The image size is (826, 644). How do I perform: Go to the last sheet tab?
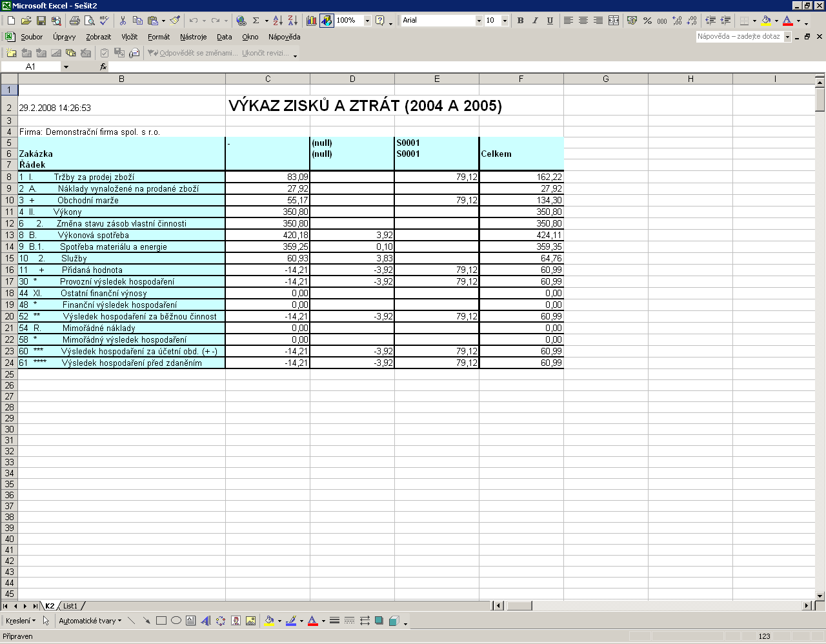click(35, 606)
